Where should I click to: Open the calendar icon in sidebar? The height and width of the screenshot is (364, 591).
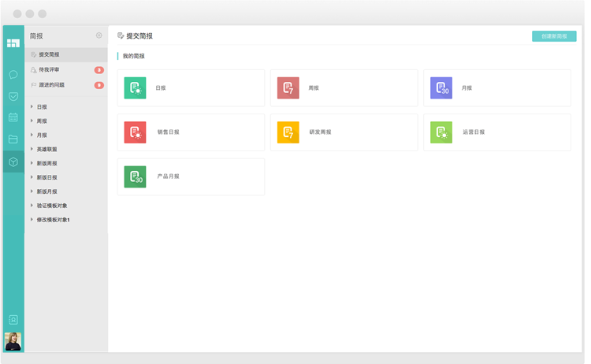point(13,117)
